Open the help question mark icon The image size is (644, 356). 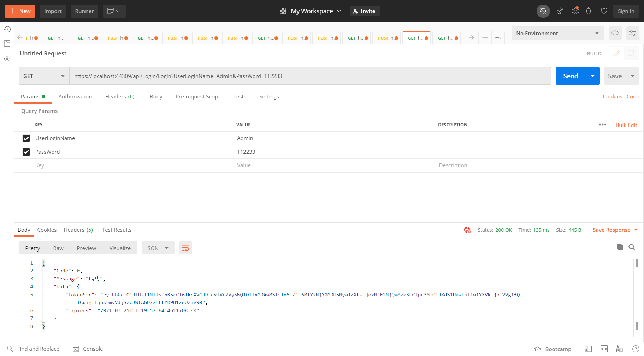636,349
